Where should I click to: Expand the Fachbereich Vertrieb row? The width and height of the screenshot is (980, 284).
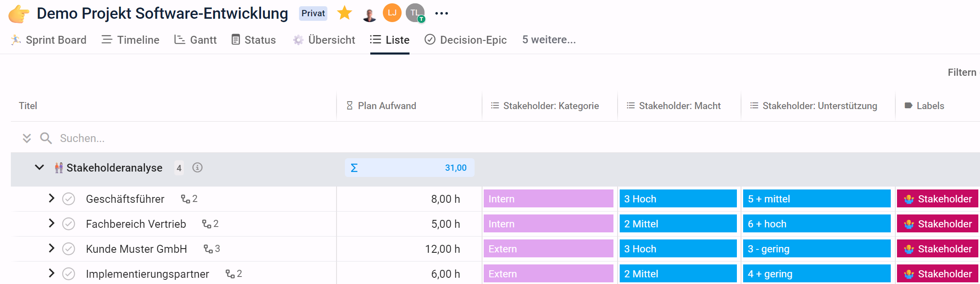[x=51, y=223]
